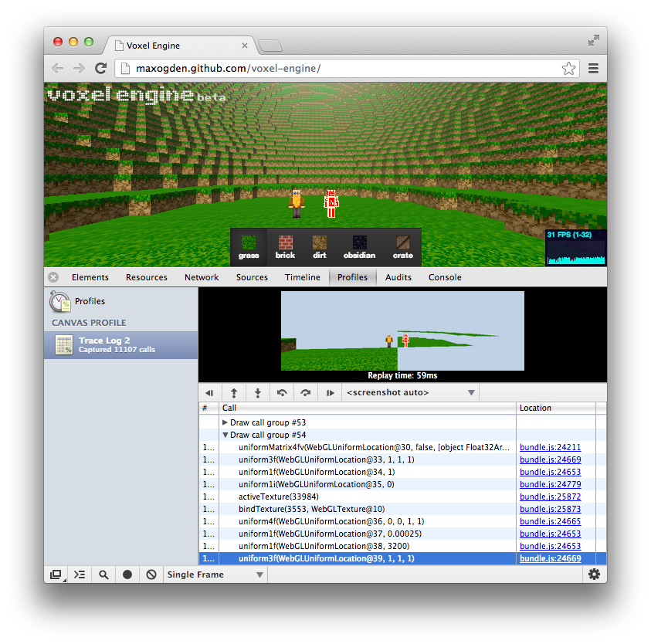Open link bundle.js:25872
Screen dimensions: 651x644
[x=550, y=497]
